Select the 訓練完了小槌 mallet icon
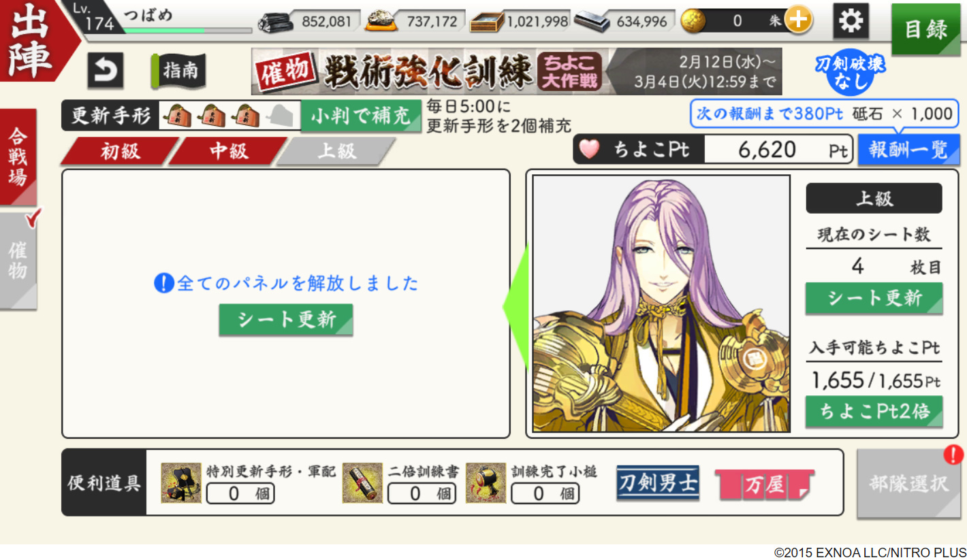Screen dimensions: 967x560 pos(486,483)
